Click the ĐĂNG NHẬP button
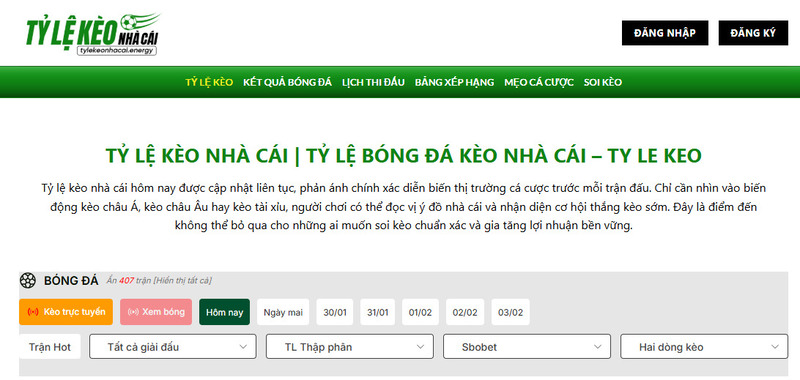The height and width of the screenshot is (380, 800). (x=665, y=33)
